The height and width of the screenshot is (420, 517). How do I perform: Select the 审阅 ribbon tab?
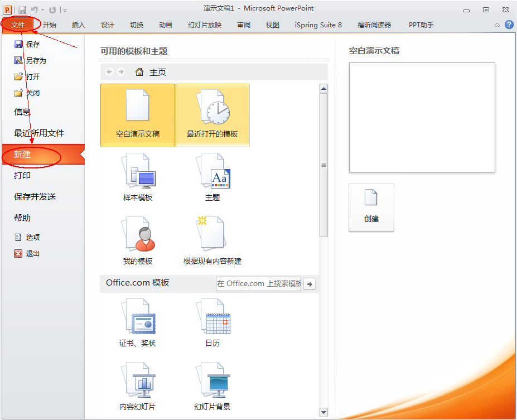(244, 25)
